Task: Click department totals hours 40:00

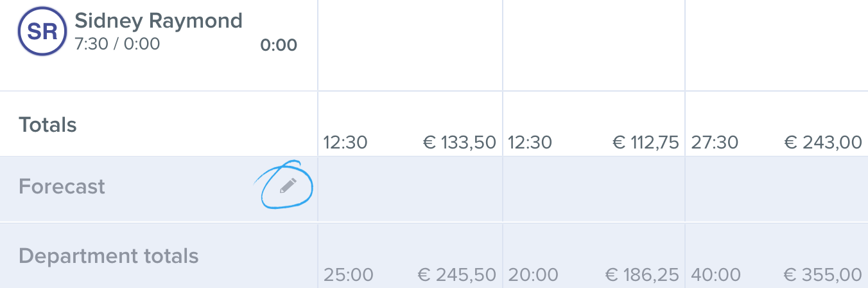Action: [x=716, y=275]
